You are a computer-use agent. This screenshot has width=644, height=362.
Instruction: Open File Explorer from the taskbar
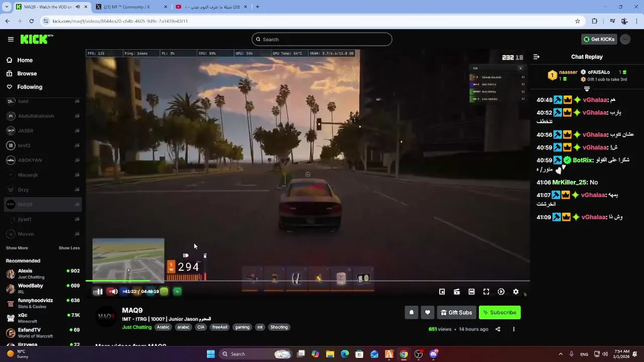click(x=330, y=354)
